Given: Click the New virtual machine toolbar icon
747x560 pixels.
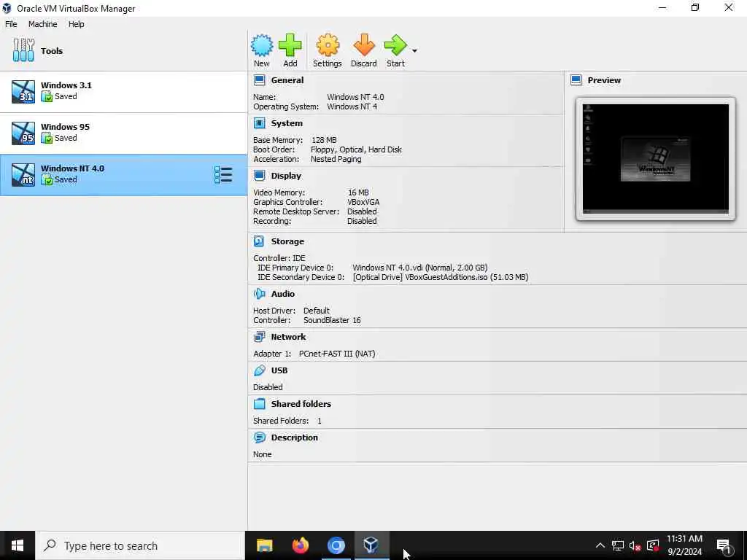Looking at the screenshot, I should point(262,45).
